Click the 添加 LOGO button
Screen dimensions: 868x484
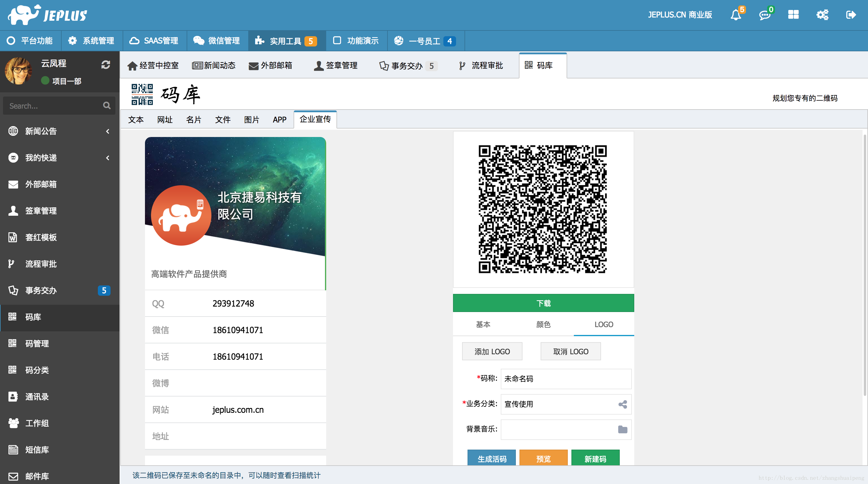[492, 352]
